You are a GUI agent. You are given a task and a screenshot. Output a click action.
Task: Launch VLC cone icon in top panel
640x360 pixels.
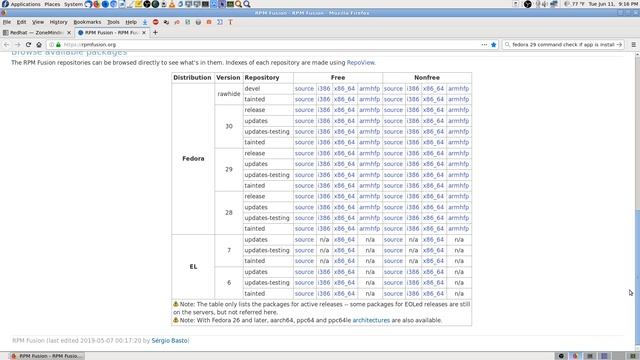172,4
